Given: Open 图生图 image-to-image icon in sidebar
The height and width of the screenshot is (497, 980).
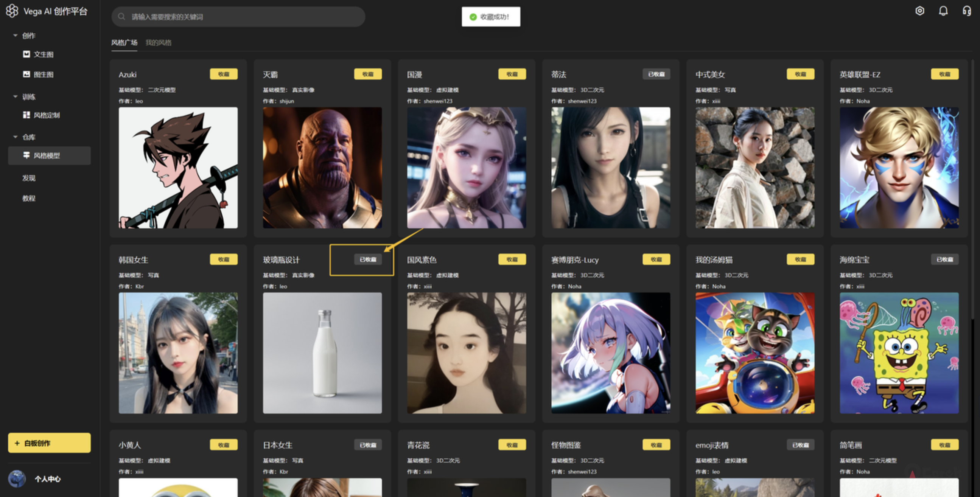Looking at the screenshot, I should 26,74.
